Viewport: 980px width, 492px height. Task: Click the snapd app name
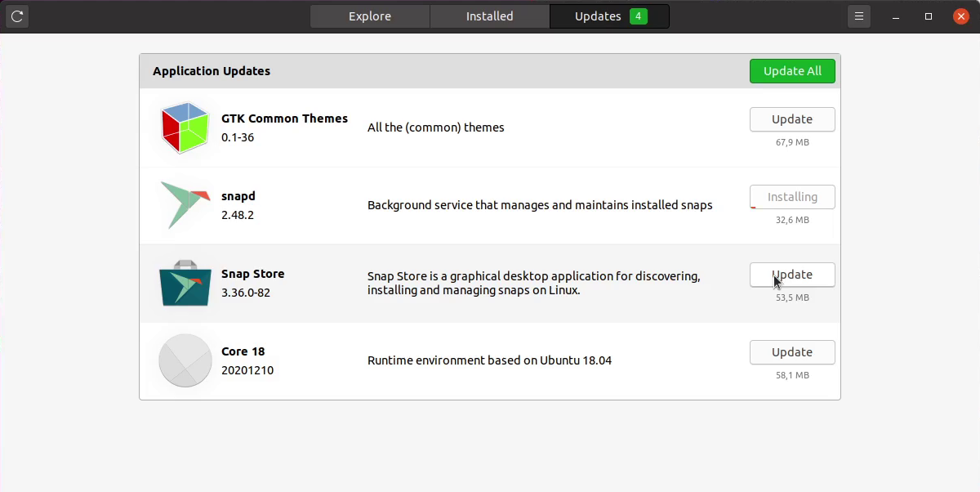[x=238, y=196]
